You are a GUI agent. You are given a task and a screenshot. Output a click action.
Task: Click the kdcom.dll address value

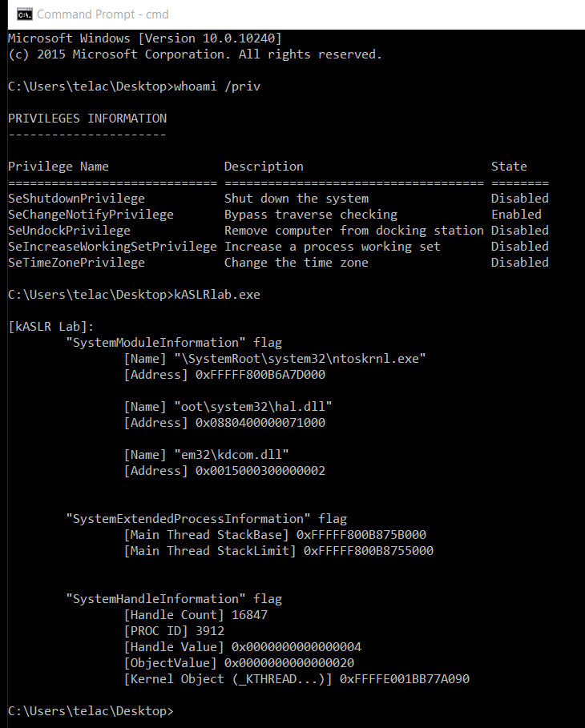pos(260,471)
